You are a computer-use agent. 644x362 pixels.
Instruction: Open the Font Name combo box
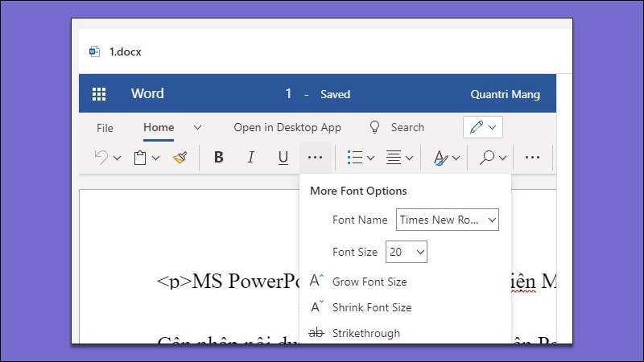click(x=448, y=220)
